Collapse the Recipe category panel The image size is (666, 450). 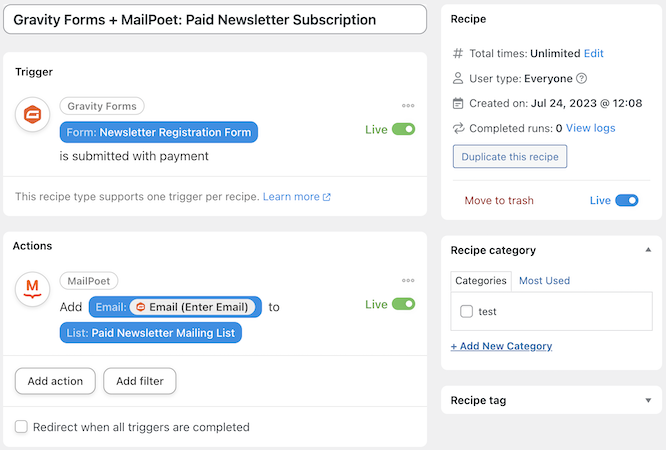(648, 250)
